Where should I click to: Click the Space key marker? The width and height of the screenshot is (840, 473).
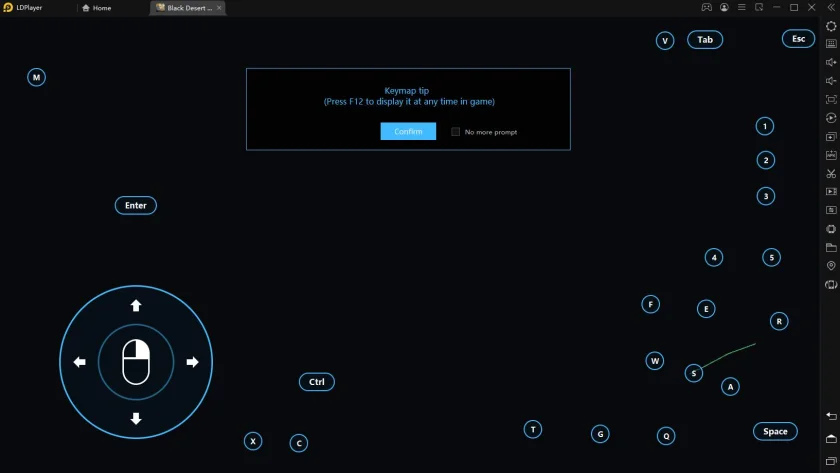775,431
